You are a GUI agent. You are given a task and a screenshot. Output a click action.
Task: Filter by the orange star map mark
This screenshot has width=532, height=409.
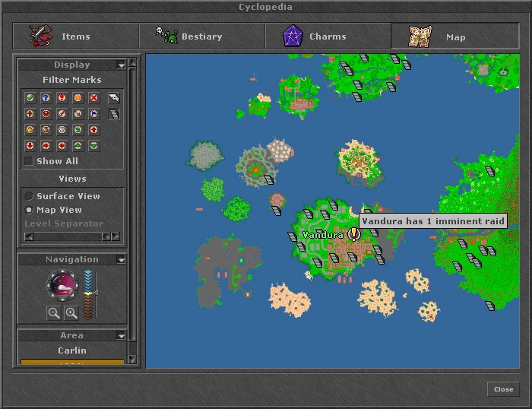click(x=78, y=98)
